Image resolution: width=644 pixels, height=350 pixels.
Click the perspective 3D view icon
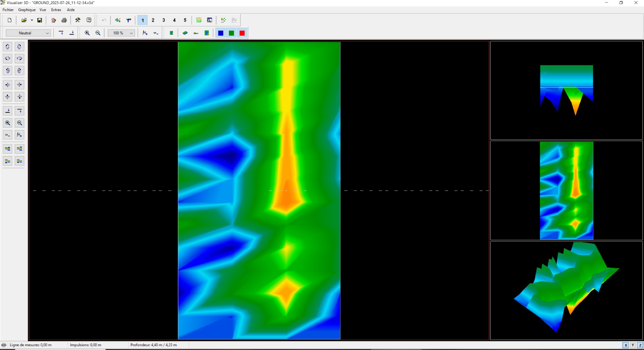185,33
